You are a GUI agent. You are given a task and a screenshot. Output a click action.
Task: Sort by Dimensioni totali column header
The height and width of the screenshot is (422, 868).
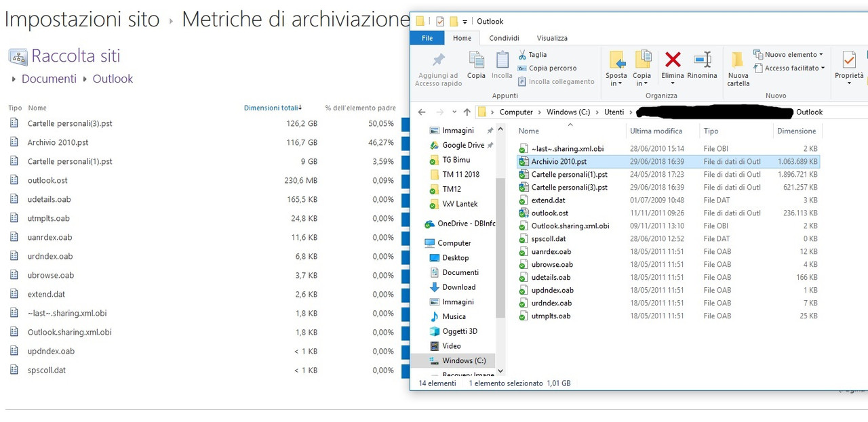pos(273,108)
